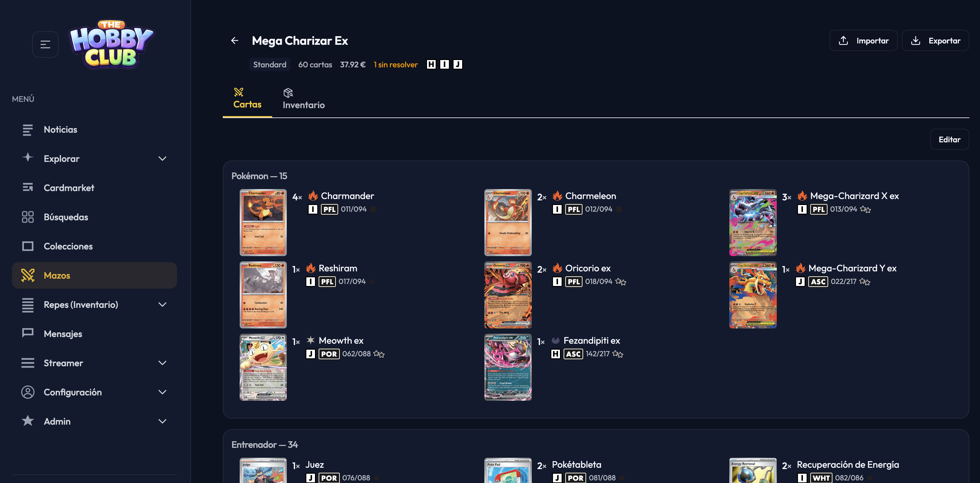Click the Streamer lines icon

(28, 363)
